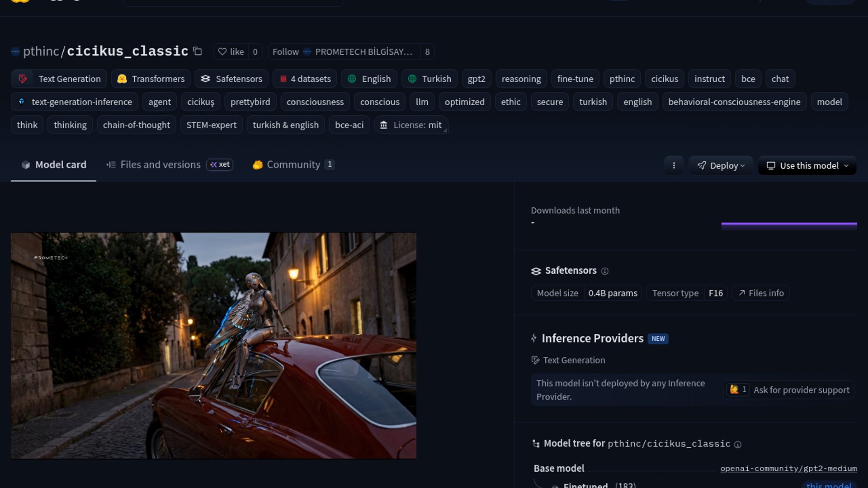The height and width of the screenshot is (488, 868).
Task: Follow PROMETECH BİLGİSAYAR organization
Action: [285, 52]
